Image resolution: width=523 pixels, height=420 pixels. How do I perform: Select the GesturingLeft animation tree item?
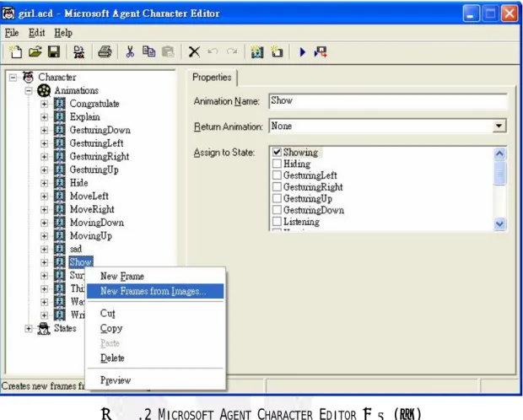click(x=96, y=143)
